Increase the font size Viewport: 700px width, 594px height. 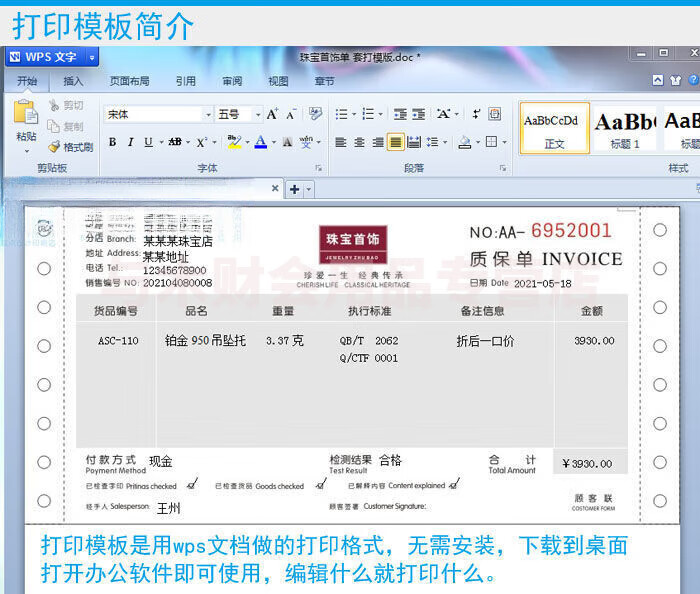tap(272, 114)
